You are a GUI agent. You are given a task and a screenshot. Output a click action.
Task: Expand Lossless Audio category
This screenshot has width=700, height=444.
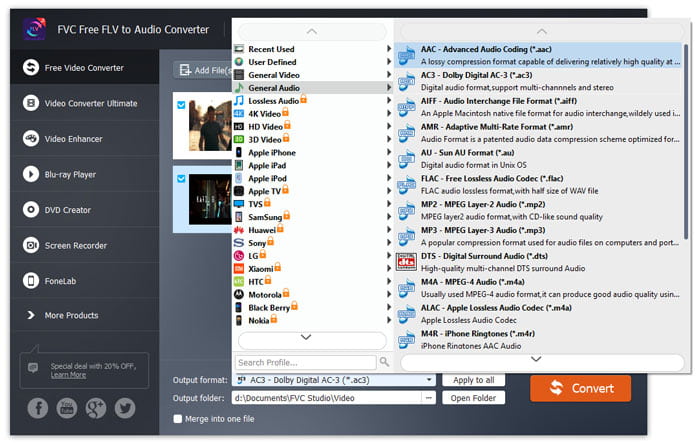click(312, 100)
